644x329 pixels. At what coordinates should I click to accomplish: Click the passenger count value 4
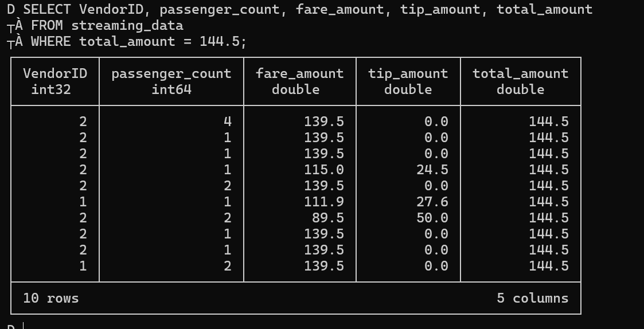228,122
